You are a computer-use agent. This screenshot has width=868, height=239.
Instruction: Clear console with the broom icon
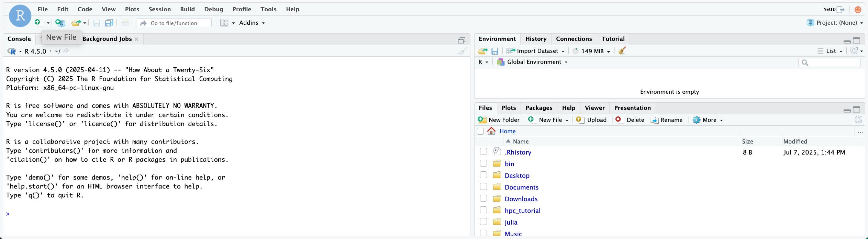pyautogui.click(x=463, y=51)
